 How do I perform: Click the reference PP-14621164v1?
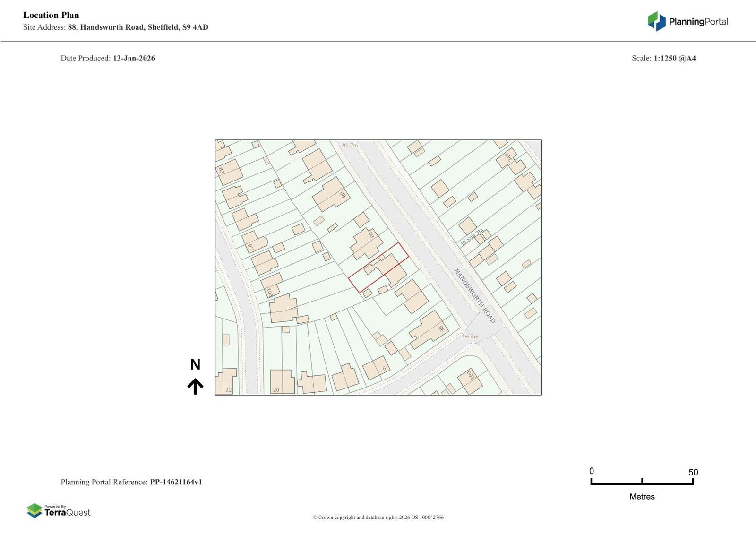coord(176,482)
